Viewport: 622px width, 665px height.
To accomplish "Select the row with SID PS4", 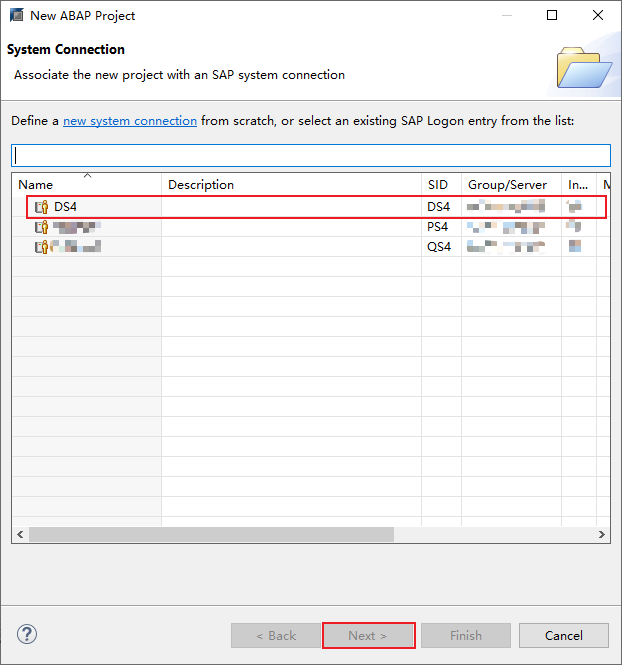I will (438, 227).
